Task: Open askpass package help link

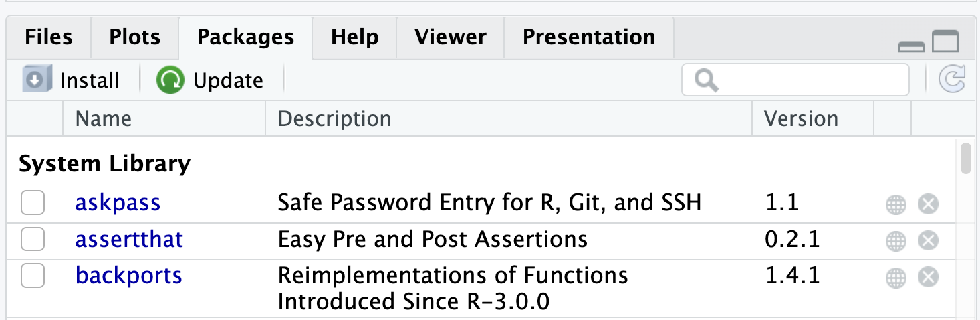Action: click(x=118, y=203)
